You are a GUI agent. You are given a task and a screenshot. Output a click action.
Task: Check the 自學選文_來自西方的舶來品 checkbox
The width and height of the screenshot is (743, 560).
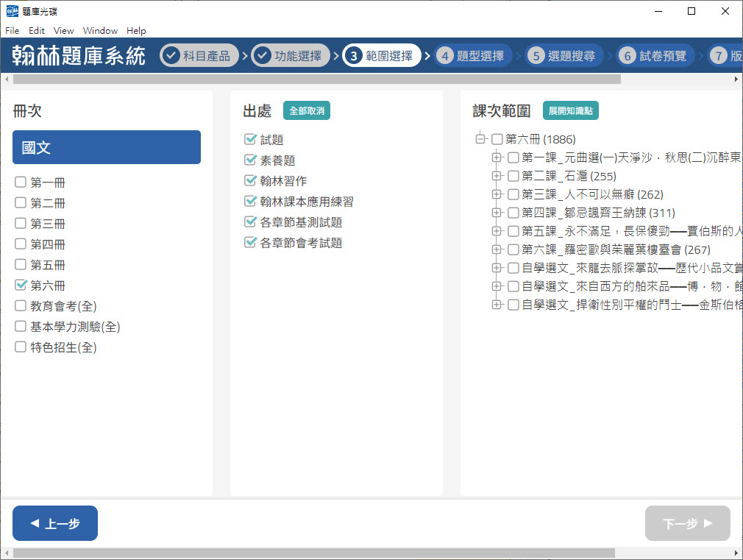pyautogui.click(x=513, y=286)
